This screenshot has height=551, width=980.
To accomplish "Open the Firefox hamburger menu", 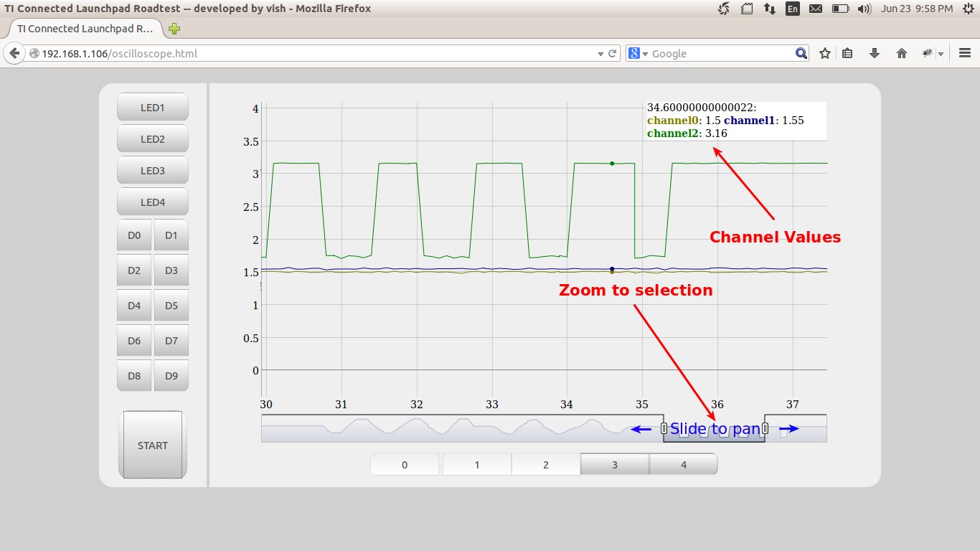I will 965,54.
